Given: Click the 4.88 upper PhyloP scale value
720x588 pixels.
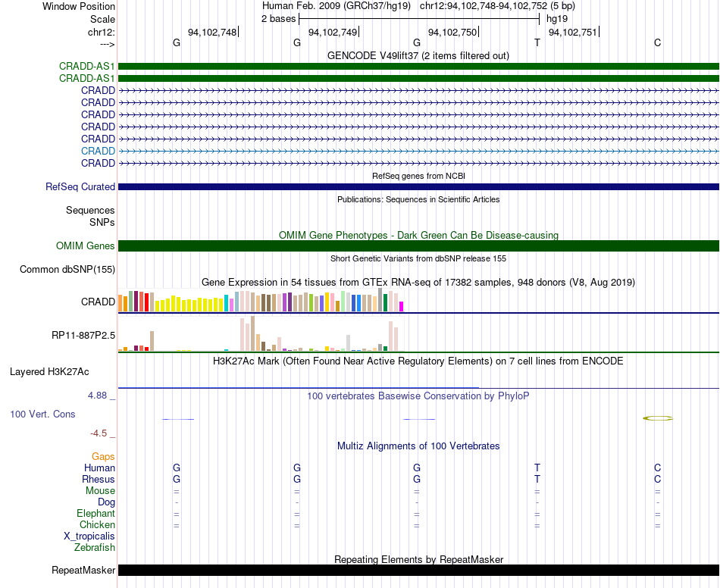Looking at the screenshot, I should (97, 396).
